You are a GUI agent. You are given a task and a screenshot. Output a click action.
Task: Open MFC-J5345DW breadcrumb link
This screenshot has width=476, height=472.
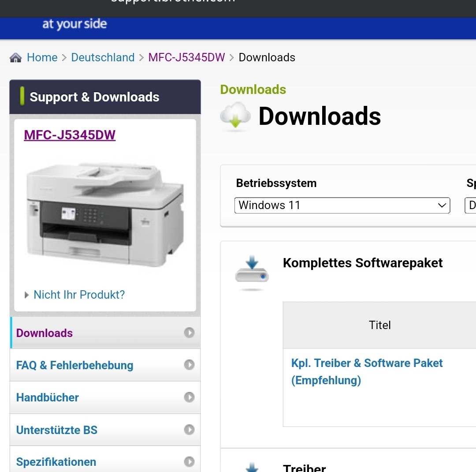coord(187,57)
